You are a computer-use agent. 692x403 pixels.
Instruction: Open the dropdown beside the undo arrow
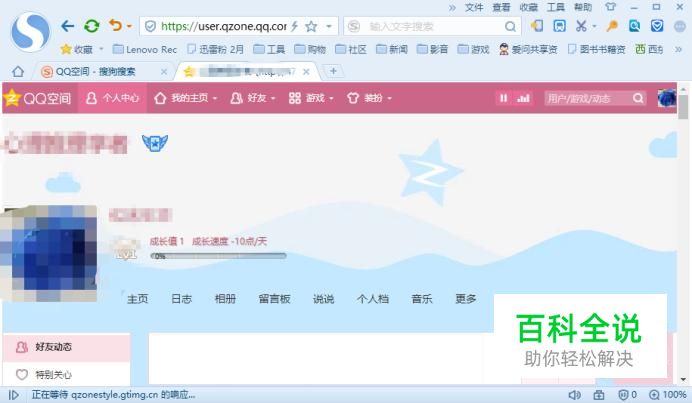click(129, 26)
